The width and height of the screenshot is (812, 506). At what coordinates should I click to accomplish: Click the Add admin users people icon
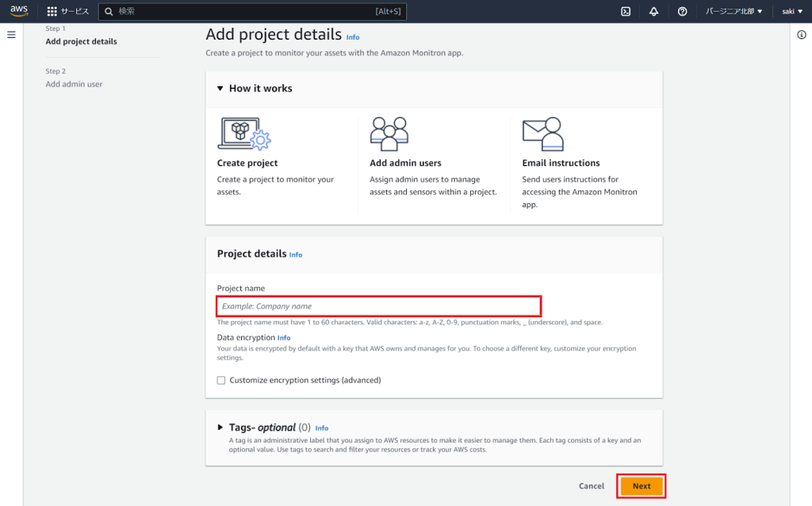(389, 134)
